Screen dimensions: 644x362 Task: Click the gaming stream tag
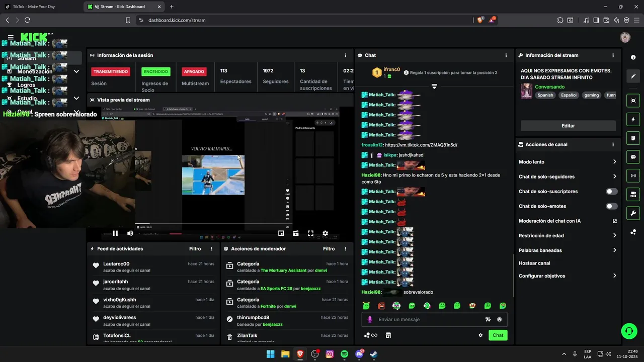point(591,95)
